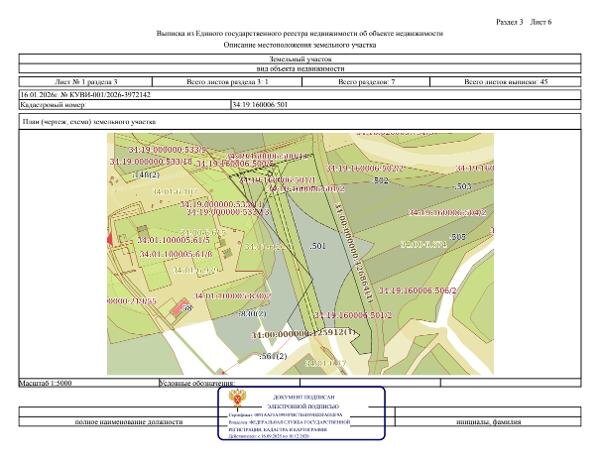This screenshot has width=600, height=464.
Task: Click the parcel label '.503' on the map
Action: [x=462, y=187]
